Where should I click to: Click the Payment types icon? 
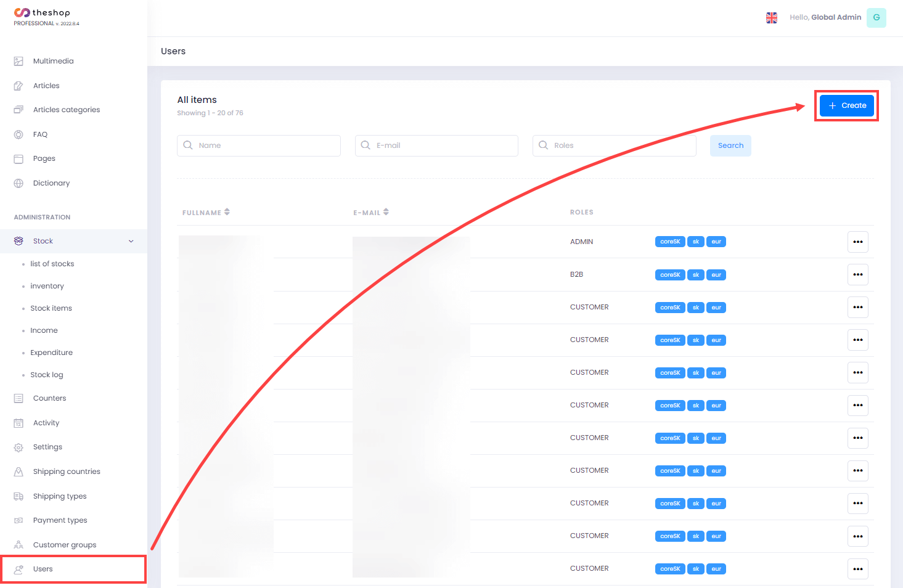pos(18,520)
